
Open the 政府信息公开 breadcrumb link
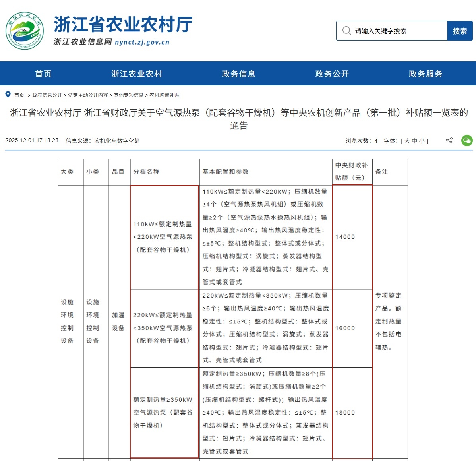coord(47,95)
